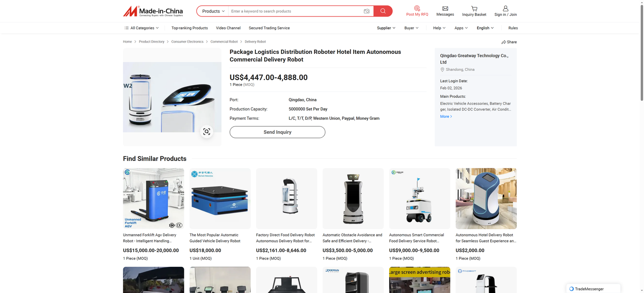Viewport: 644px width, 293px height.
Task: Open Commercial Robot breadcrumb link
Action: (x=224, y=42)
